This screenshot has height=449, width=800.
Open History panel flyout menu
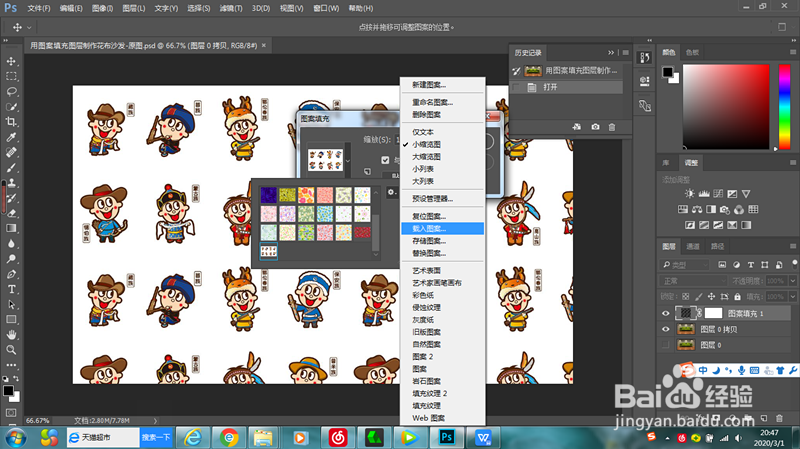626,53
